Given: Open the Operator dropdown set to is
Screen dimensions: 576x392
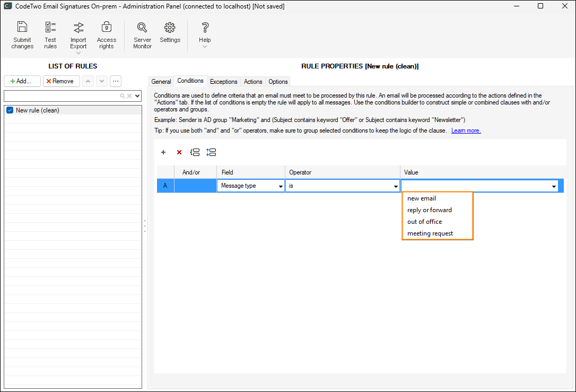Looking at the screenshot, I should (x=396, y=186).
